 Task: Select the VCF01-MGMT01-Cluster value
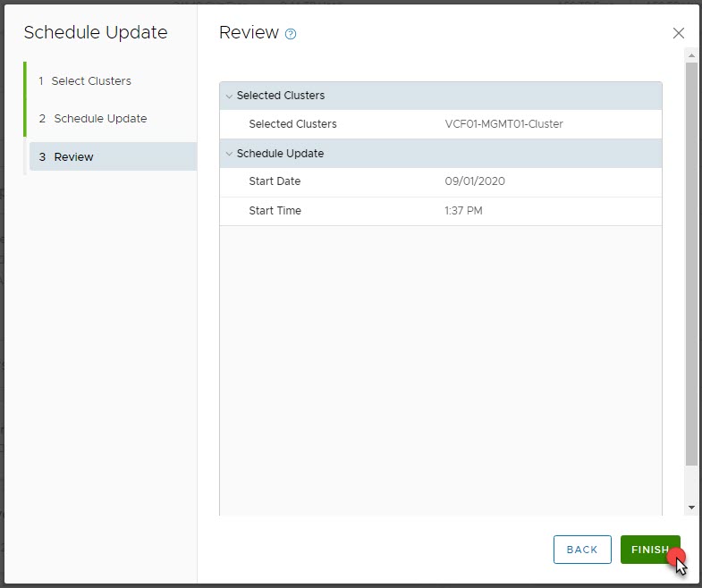tap(503, 124)
